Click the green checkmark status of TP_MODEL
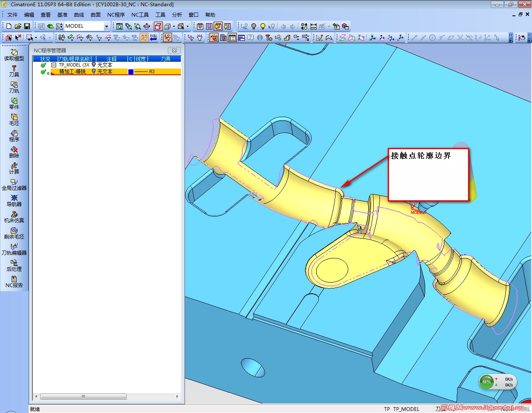This screenshot has width=532, height=413. coord(43,65)
